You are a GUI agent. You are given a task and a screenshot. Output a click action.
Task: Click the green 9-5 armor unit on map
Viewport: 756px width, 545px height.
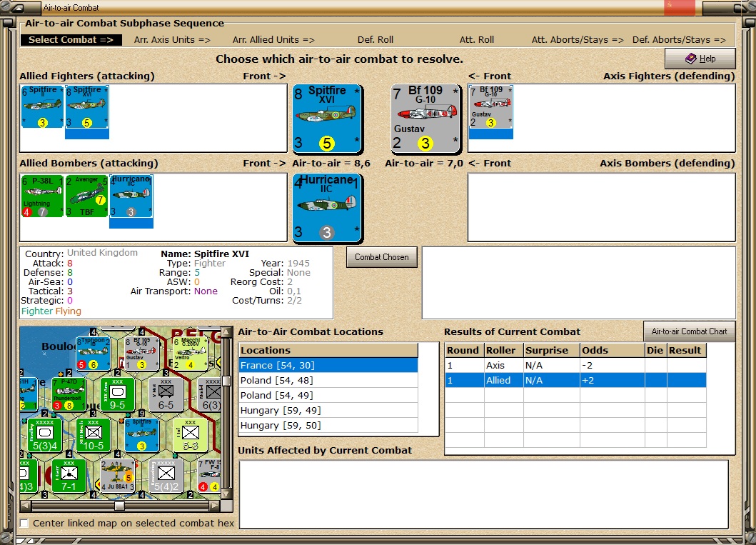click(118, 394)
